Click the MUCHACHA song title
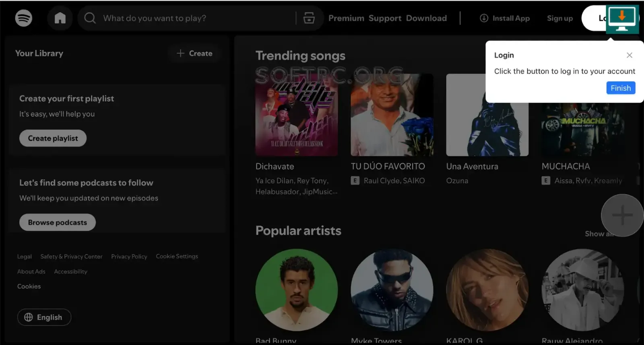Screen dimensions: 644x345 point(566,166)
